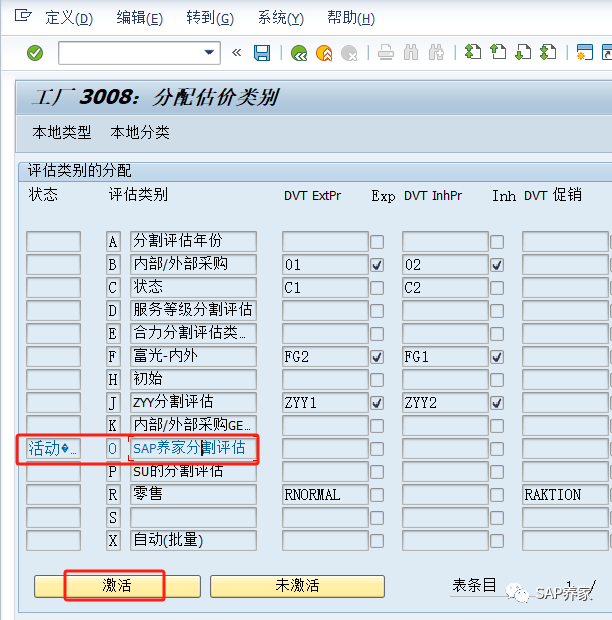Uncheck Inh checkbox in row J
The image size is (612, 620).
click(497, 403)
